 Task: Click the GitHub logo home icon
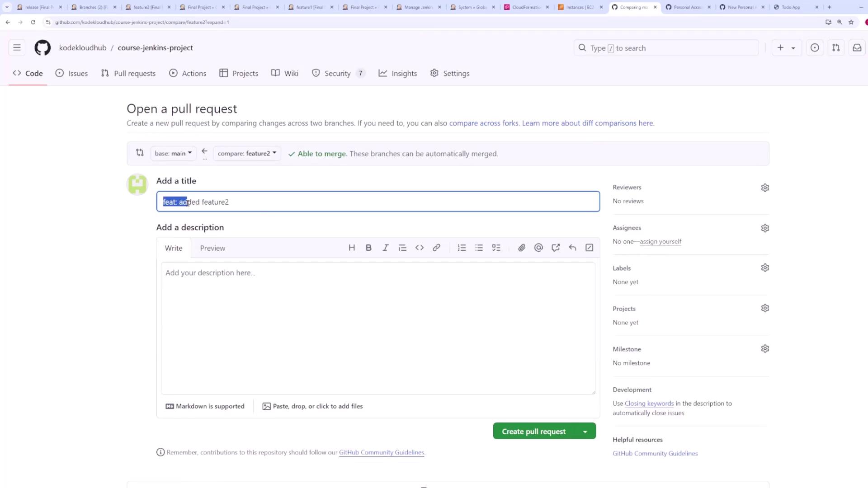click(42, 48)
